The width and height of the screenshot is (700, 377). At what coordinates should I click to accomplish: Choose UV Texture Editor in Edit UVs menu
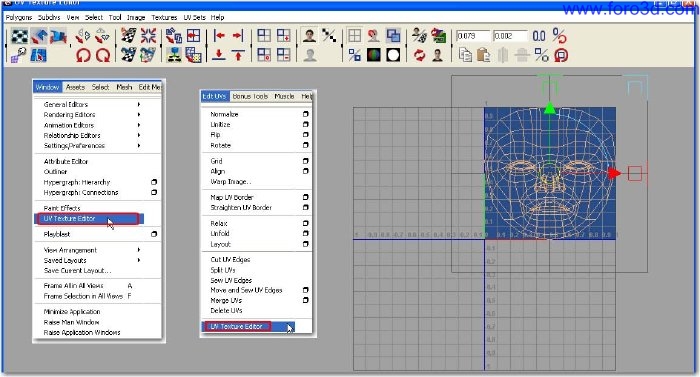coord(248,327)
